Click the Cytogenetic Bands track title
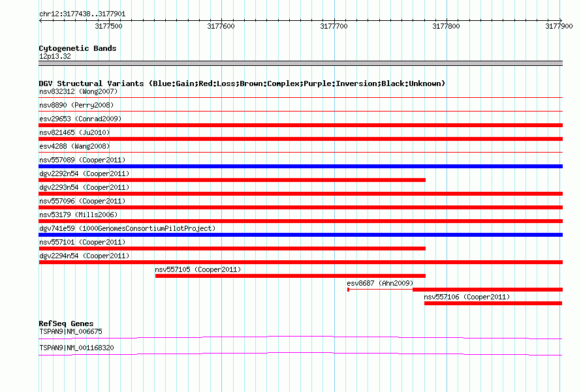This screenshot has width=581, height=392. [x=78, y=48]
